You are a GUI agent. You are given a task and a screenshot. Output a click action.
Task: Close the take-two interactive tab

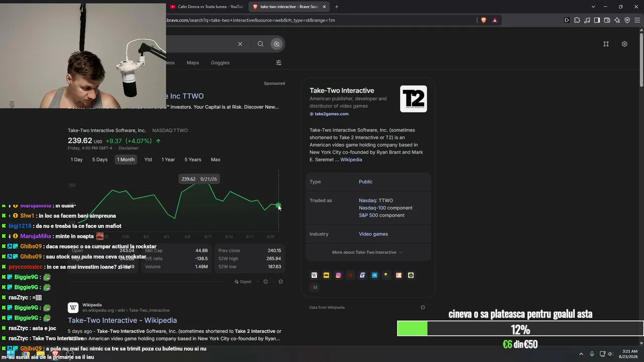click(324, 7)
